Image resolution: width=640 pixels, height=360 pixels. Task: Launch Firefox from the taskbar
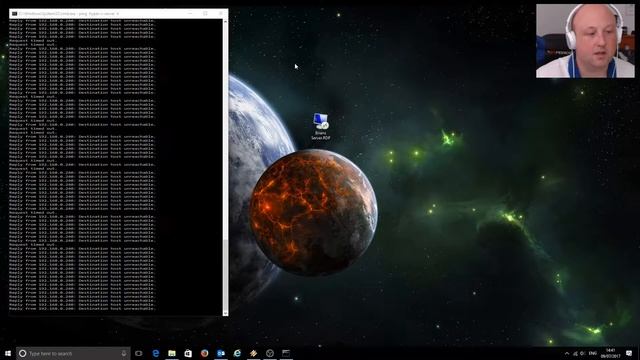204,353
